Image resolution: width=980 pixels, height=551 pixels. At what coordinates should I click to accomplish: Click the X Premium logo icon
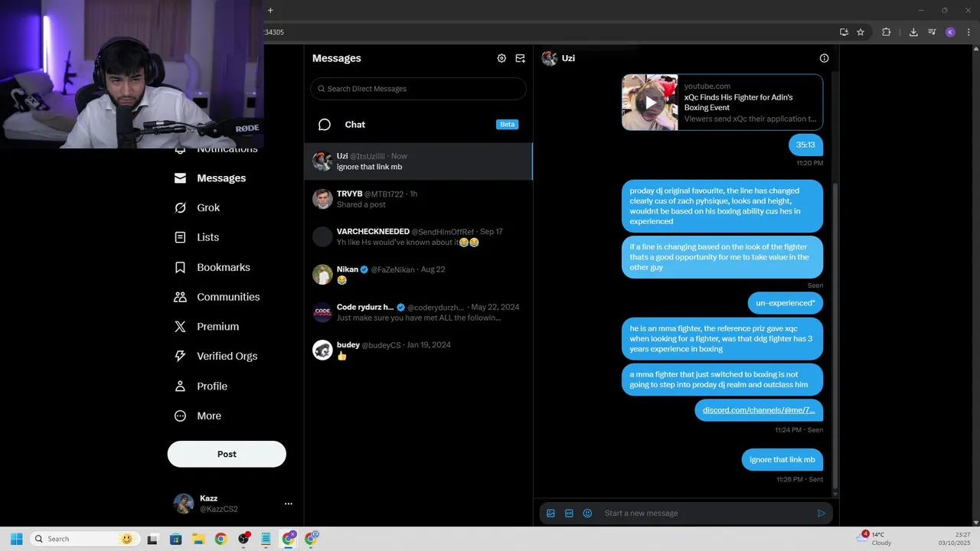tap(180, 327)
